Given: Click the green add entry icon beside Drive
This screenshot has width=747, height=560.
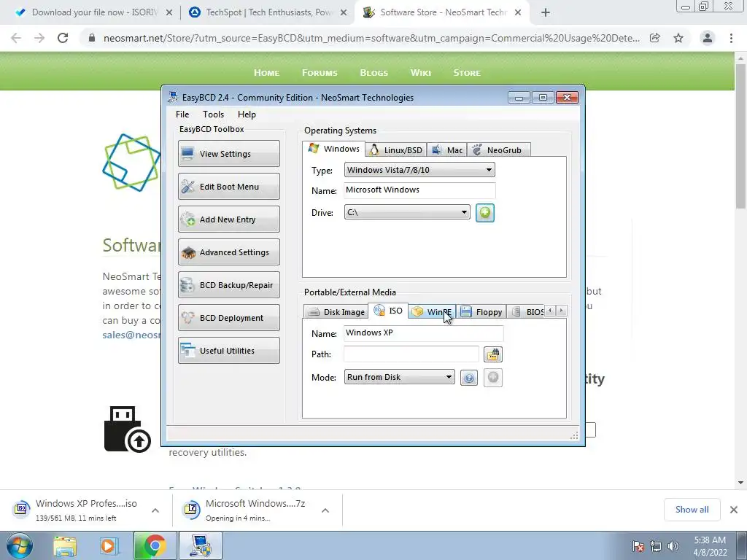Looking at the screenshot, I should (485, 212).
